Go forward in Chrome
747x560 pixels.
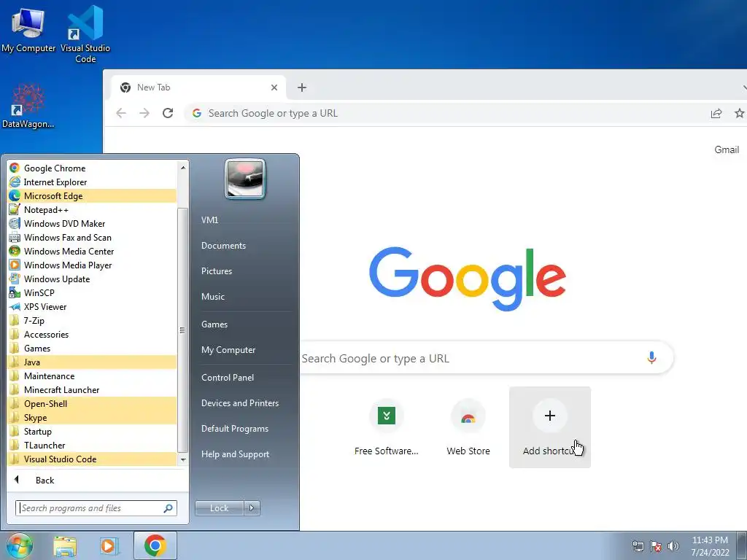pos(144,113)
